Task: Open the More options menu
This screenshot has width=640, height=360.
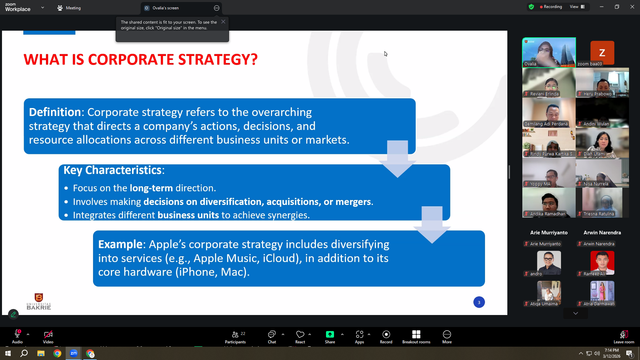Action: (447, 337)
